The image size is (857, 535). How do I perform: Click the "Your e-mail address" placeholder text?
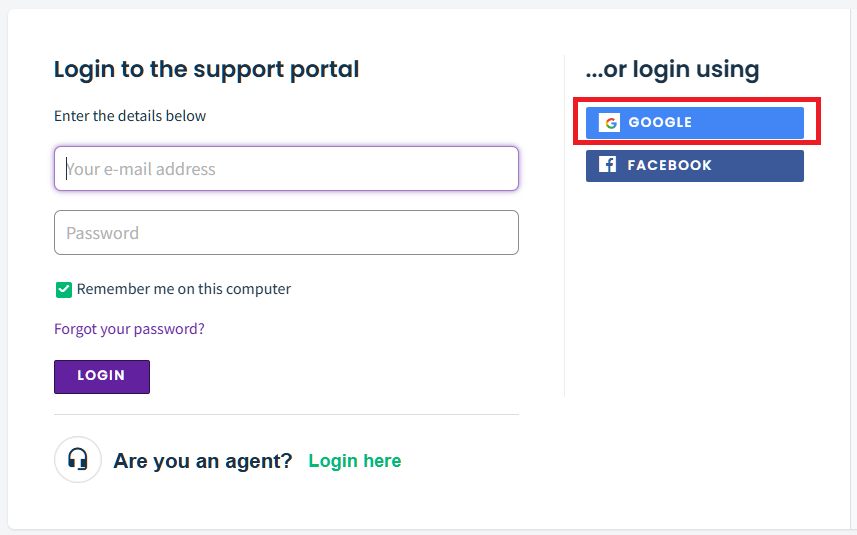[141, 169]
